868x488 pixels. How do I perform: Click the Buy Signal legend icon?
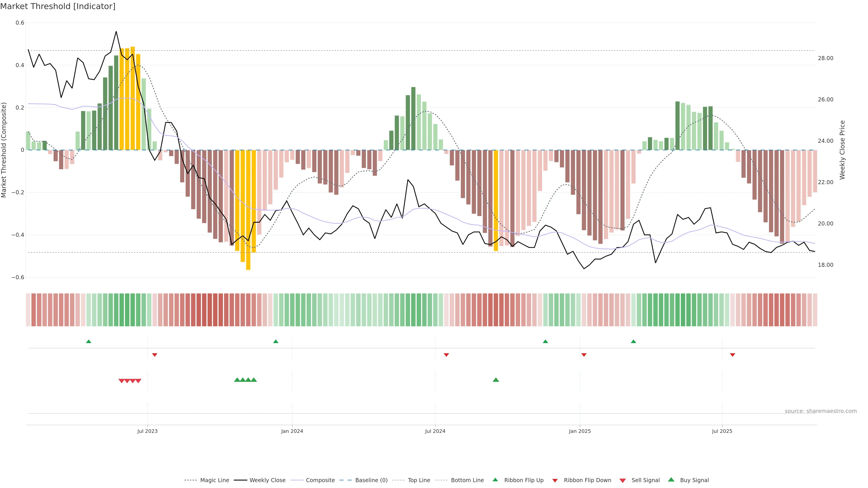pyautogui.click(x=671, y=480)
